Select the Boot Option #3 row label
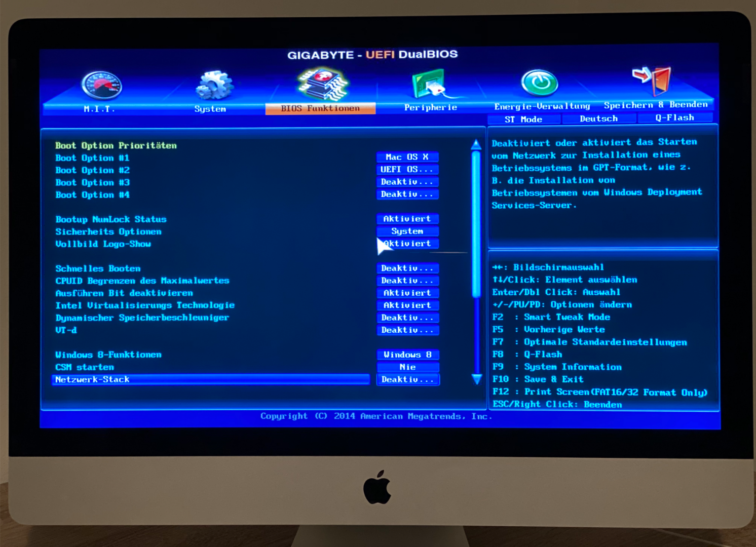Image resolution: width=756 pixels, height=547 pixels. click(92, 182)
